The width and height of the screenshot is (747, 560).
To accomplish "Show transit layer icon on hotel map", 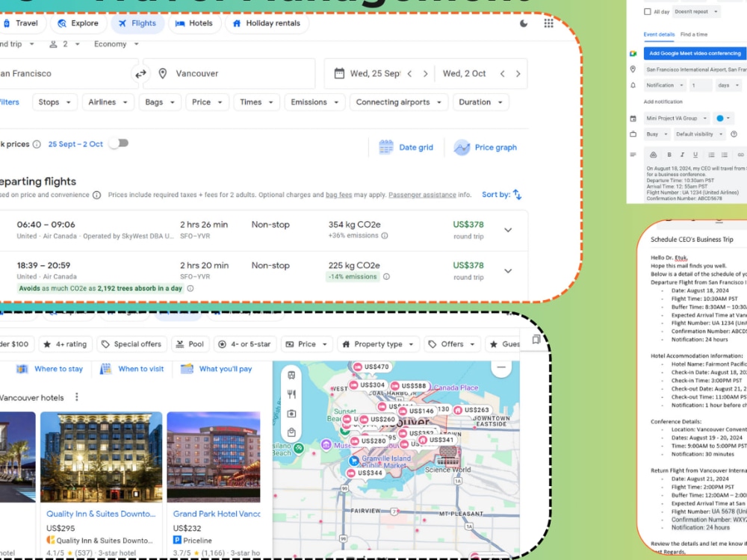I will point(291,376).
